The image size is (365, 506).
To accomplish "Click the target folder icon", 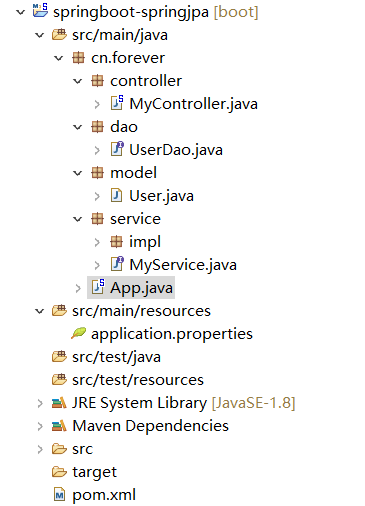I will (59, 472).
